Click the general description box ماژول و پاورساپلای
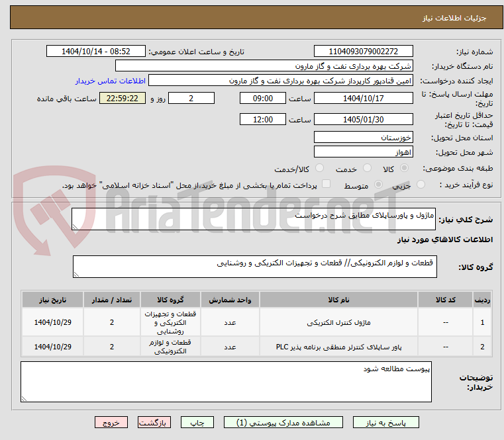Screen dimensions: 504x440 pyautogui.click(x=254, y=219)
